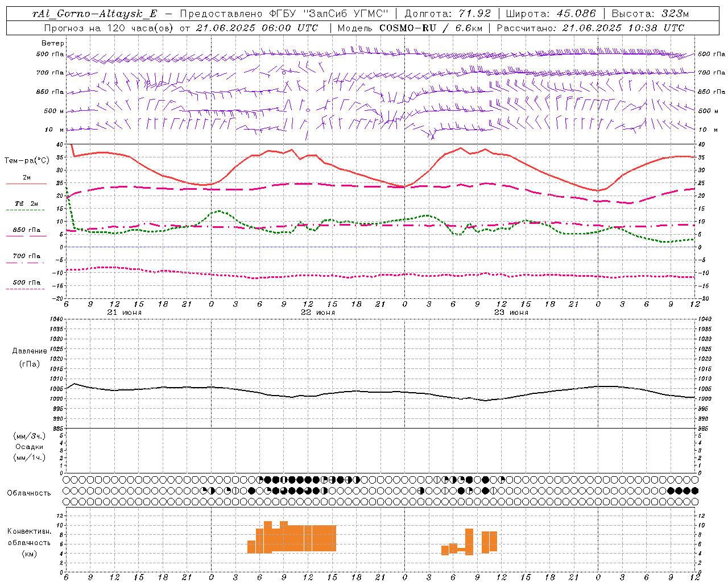Click the station title 'rAl_Gorno-Altaysk_E'

click(95, 14)
